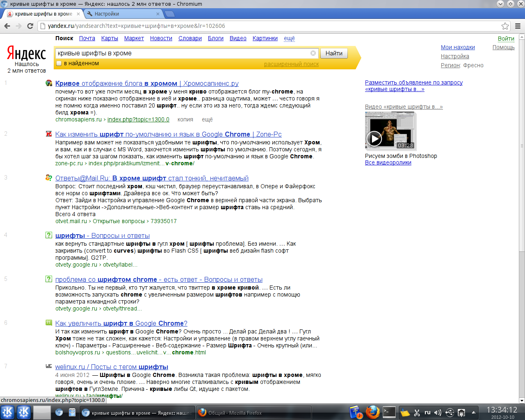The height and width of the screenshot is (420, 525).
Task: Open the 'Блоги' service link
Action: (216, 38)
